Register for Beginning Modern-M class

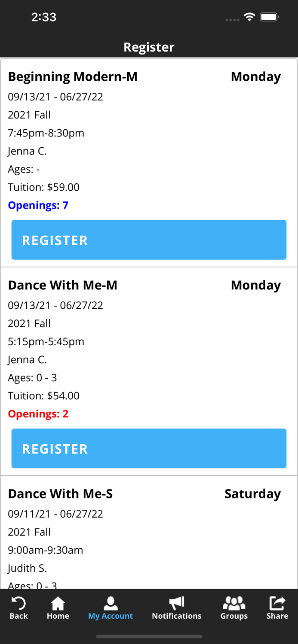[149, 240]
